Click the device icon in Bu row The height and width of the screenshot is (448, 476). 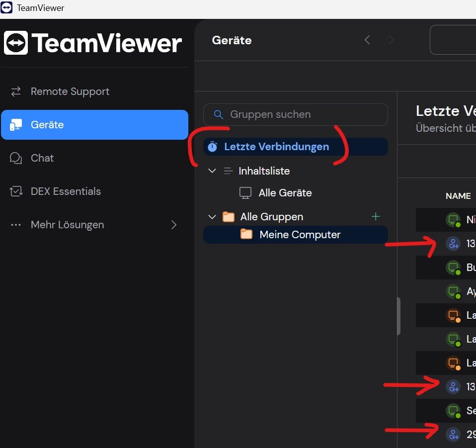pos(454,268)
